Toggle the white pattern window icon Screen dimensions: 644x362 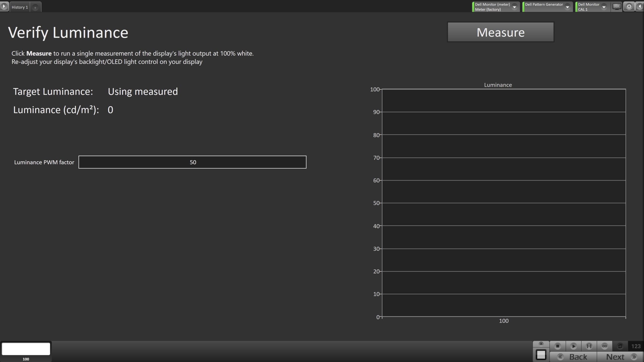(x=541, y=355)
